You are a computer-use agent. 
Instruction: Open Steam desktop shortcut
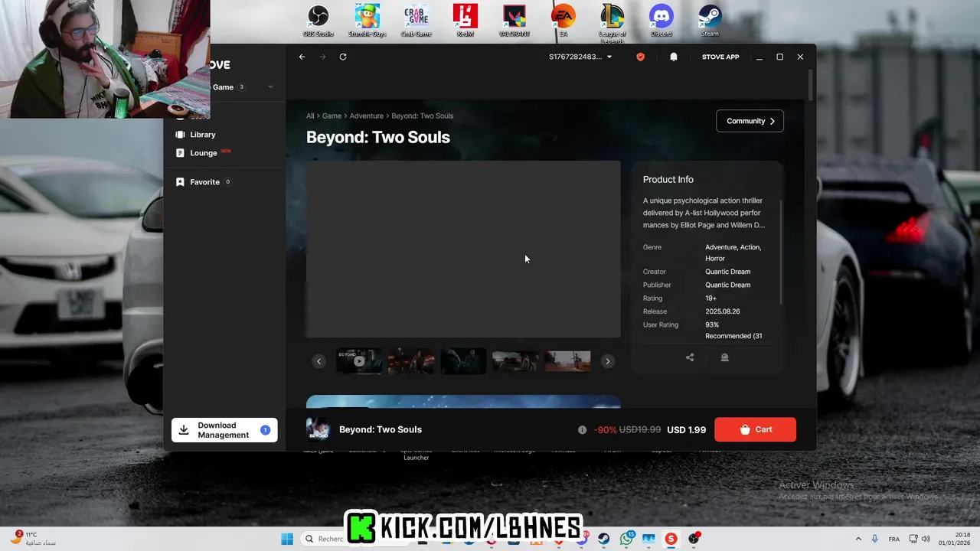710,21
